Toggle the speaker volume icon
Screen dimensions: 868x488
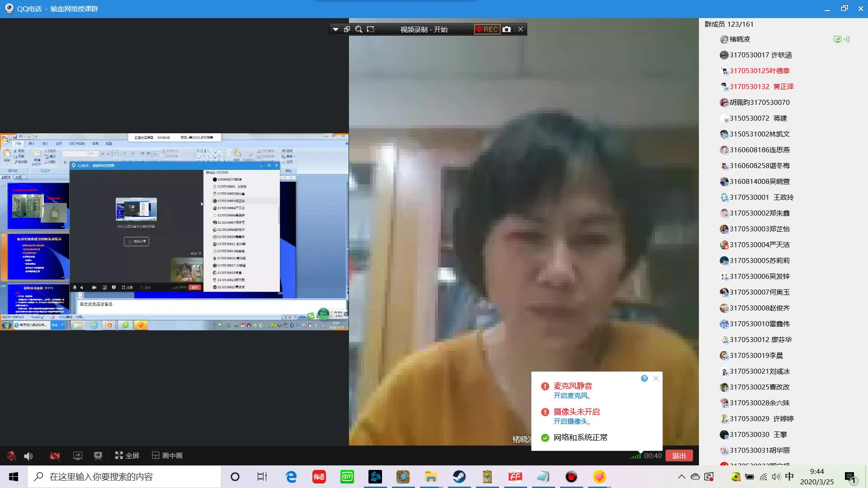tap(28, 456)
